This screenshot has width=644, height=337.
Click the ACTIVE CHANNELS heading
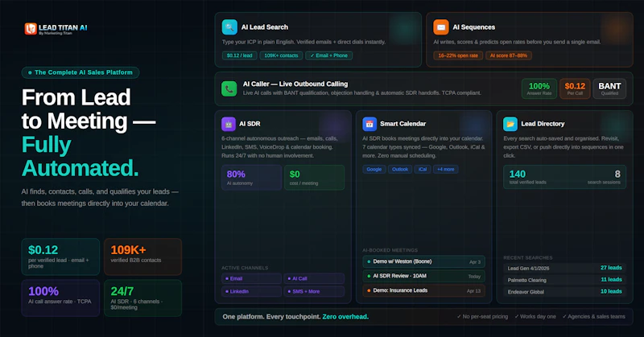coord(245,268)
